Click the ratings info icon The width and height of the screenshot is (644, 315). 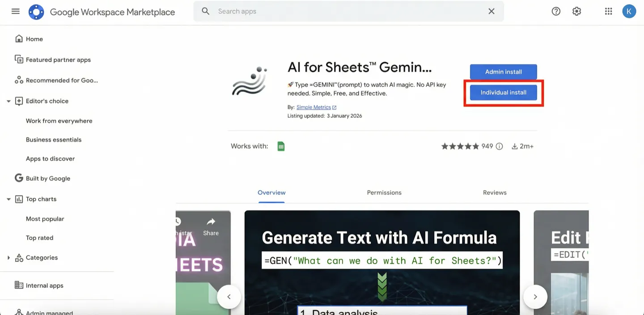coord(499,146)
